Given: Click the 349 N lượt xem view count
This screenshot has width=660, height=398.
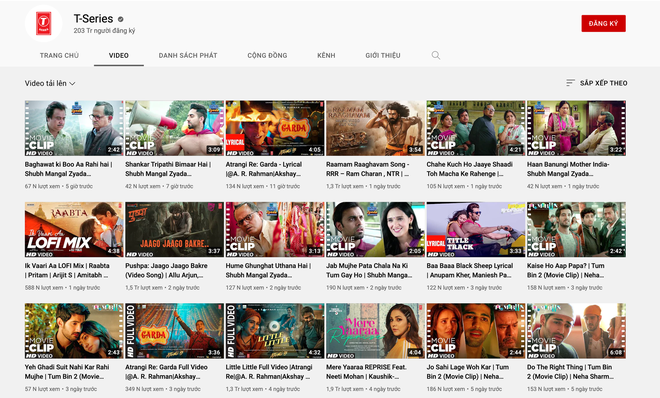Looking at the screenshot, I should (144, 389).
